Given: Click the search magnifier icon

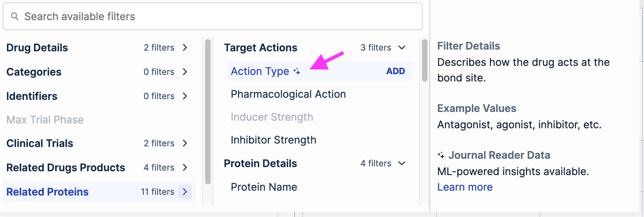Looking at the screenshot, I should pyautogui.click(x=15, y=16).
